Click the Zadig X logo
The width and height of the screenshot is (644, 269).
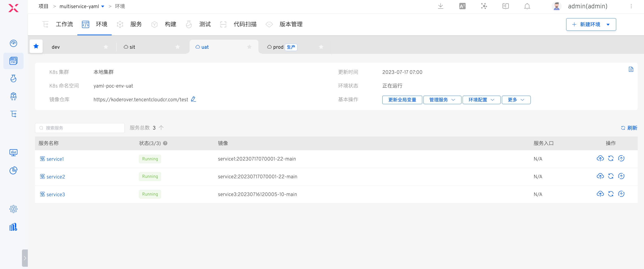[x=13, y=8]
